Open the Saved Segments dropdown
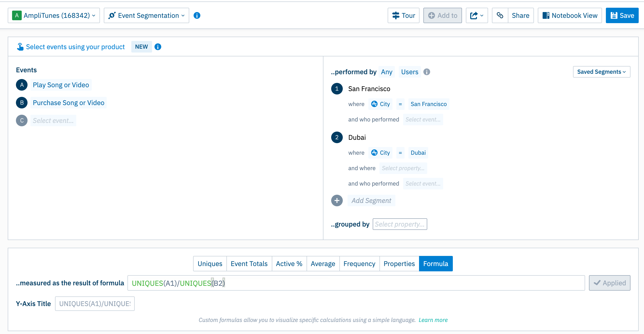644x334 pixels. pos(601,72)
